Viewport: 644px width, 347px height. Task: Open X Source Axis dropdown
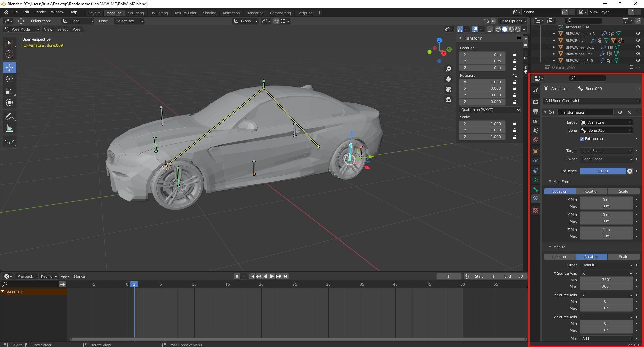[x=606, y=273]
